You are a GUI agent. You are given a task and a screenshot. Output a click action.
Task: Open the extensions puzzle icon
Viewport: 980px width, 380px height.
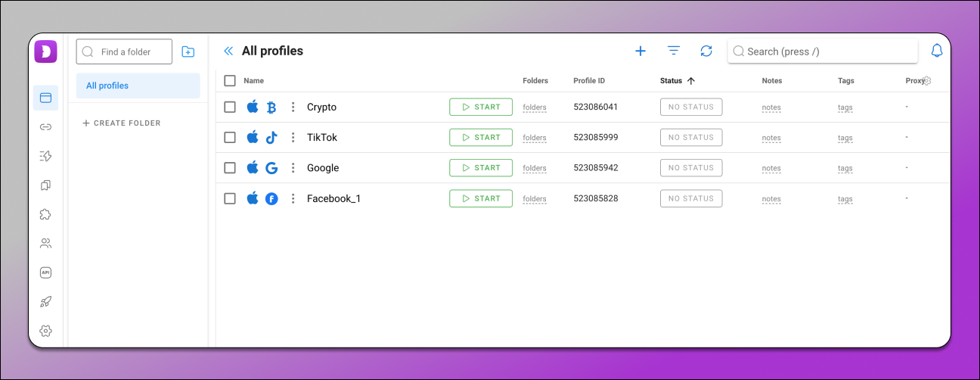click(x=45, y=214)
